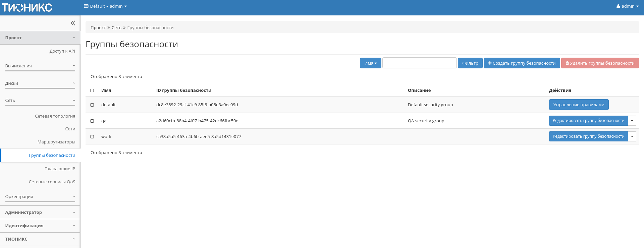Open the action dropdown arrow for work row
This screenshot has height=248, width=644.
point(632,136)
